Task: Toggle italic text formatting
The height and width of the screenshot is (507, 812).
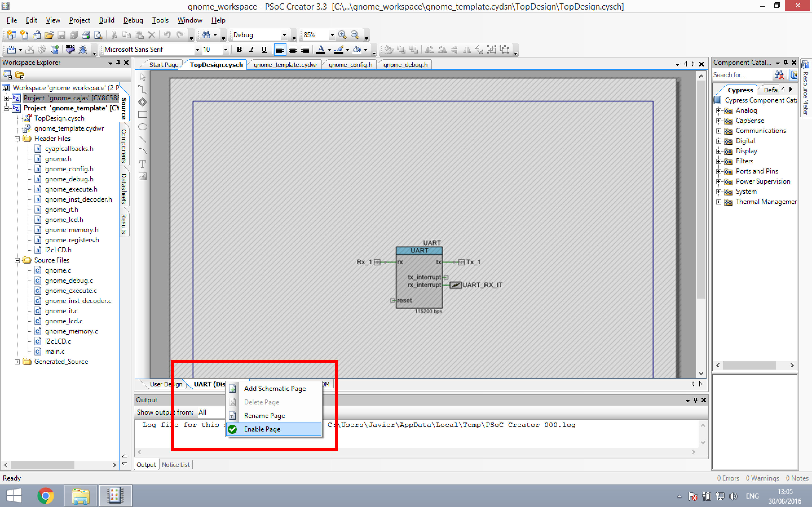Action: (252, 50)
